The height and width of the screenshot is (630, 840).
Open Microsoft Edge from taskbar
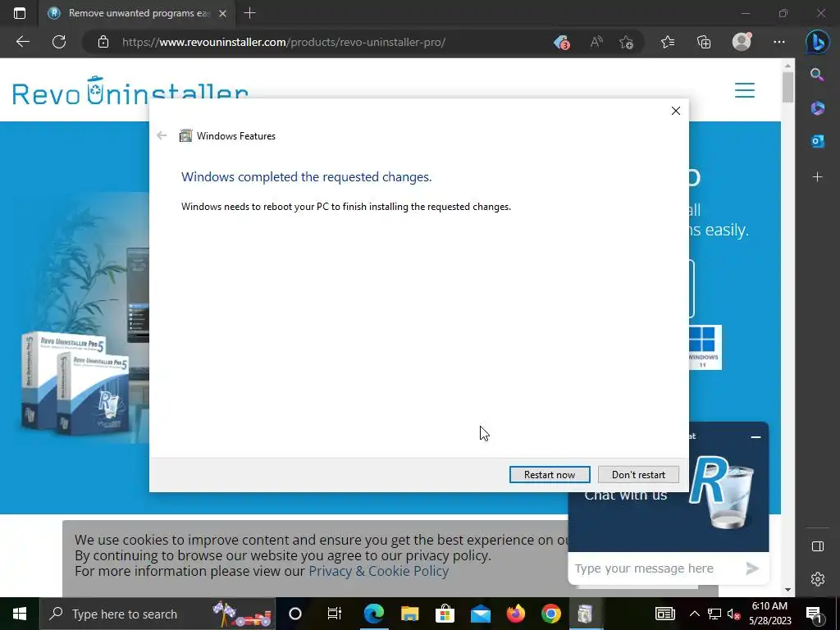coord(374,614)
